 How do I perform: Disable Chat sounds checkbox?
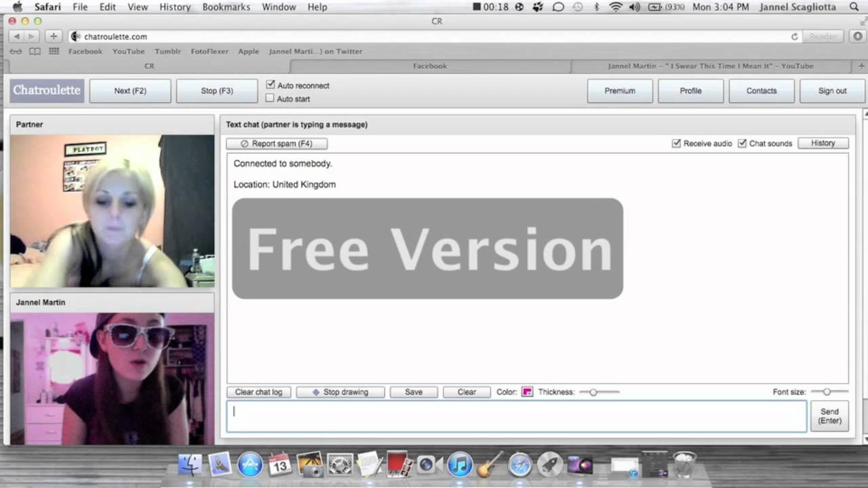point(742,143)
